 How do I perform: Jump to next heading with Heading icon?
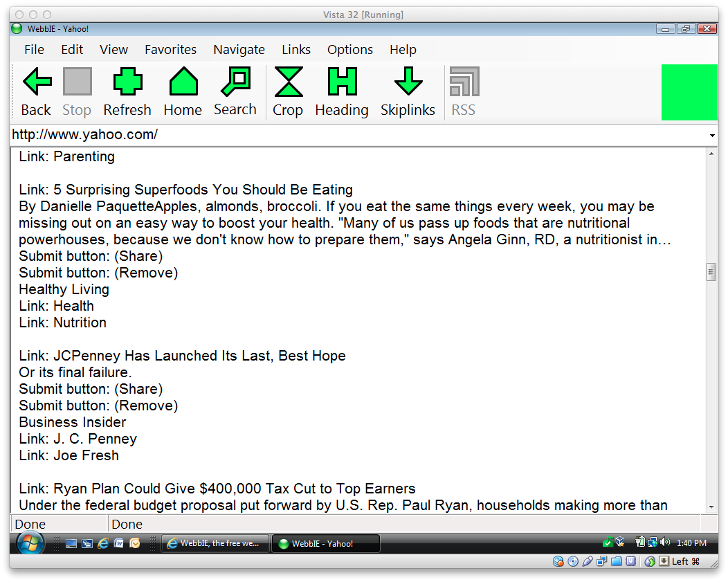point(342,82)
